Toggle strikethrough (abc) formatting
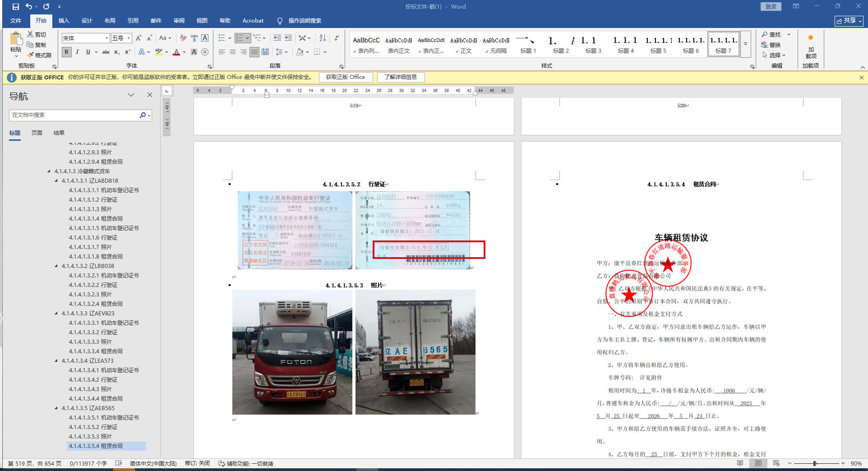The height and width of the screenshot is (471, 868). tap(106, 52)
